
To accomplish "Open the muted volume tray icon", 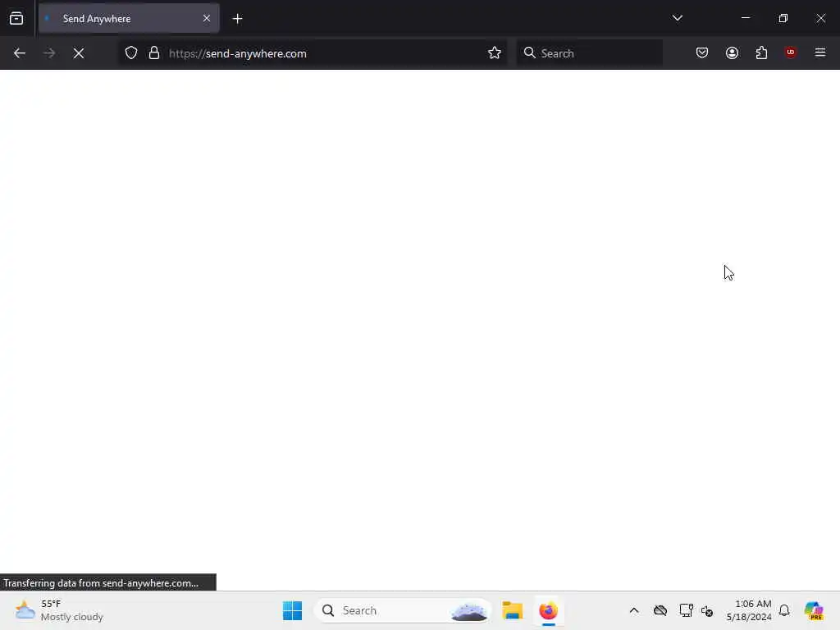I will coord(707,610).
